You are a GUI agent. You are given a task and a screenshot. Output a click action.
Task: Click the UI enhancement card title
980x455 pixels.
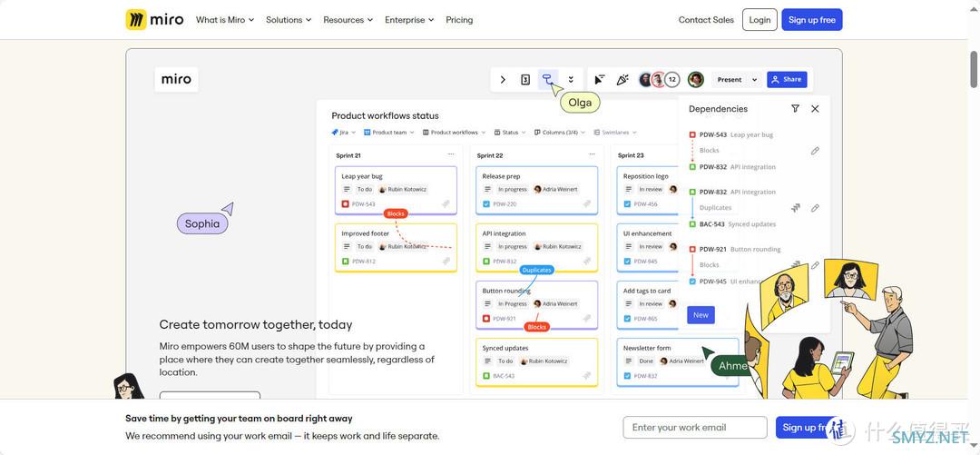click(x=648, y=233)
